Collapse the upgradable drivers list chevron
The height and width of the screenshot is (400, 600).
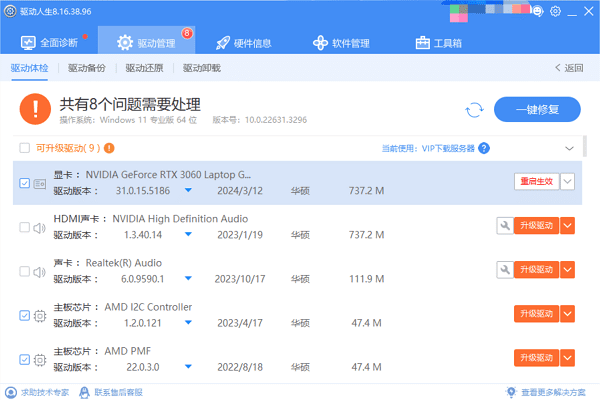click(570, 148)
